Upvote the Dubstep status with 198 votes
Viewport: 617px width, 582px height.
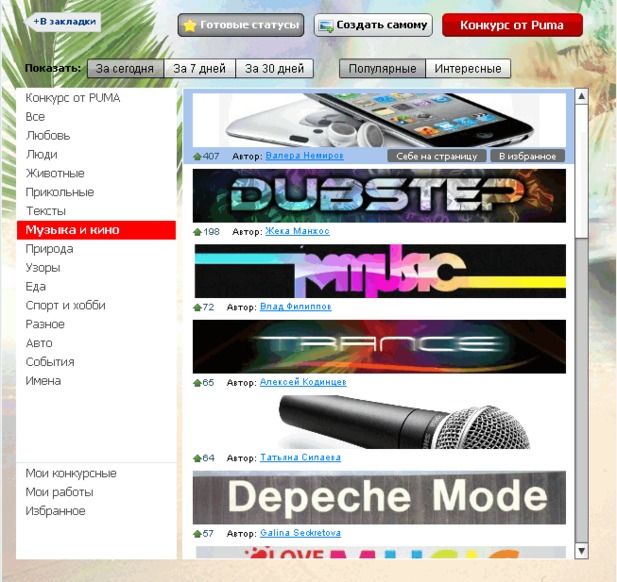pyautogui.click(x=197, y=232)
